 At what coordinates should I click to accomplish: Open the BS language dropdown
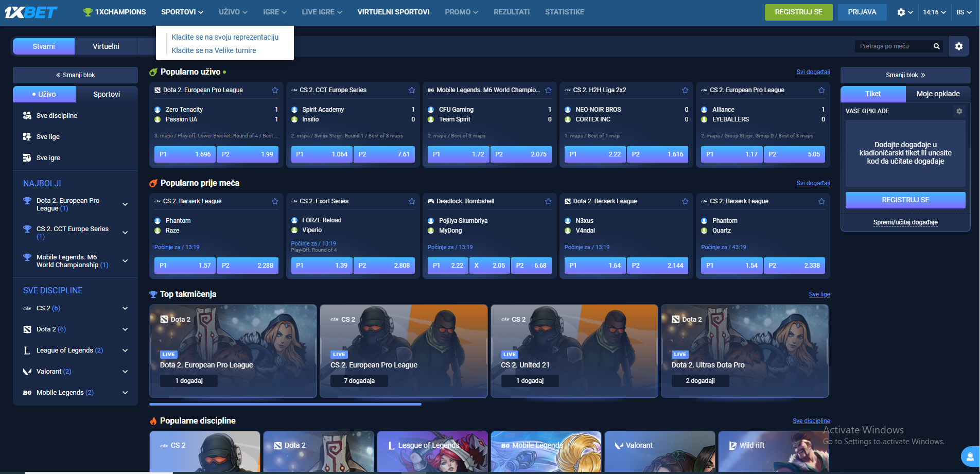click(x=964, y=12)
